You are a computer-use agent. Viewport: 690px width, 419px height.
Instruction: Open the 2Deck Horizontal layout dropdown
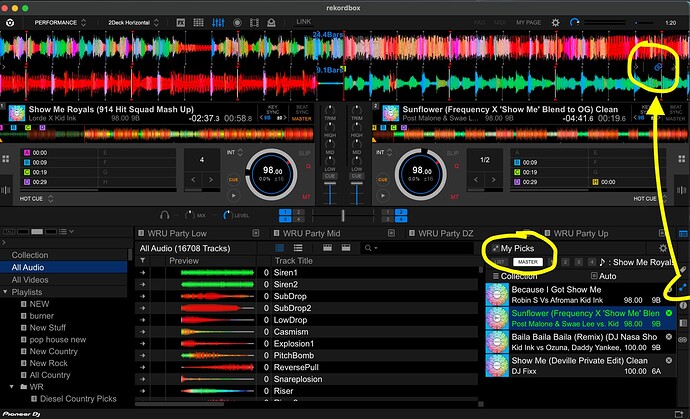tap(135, 20)
